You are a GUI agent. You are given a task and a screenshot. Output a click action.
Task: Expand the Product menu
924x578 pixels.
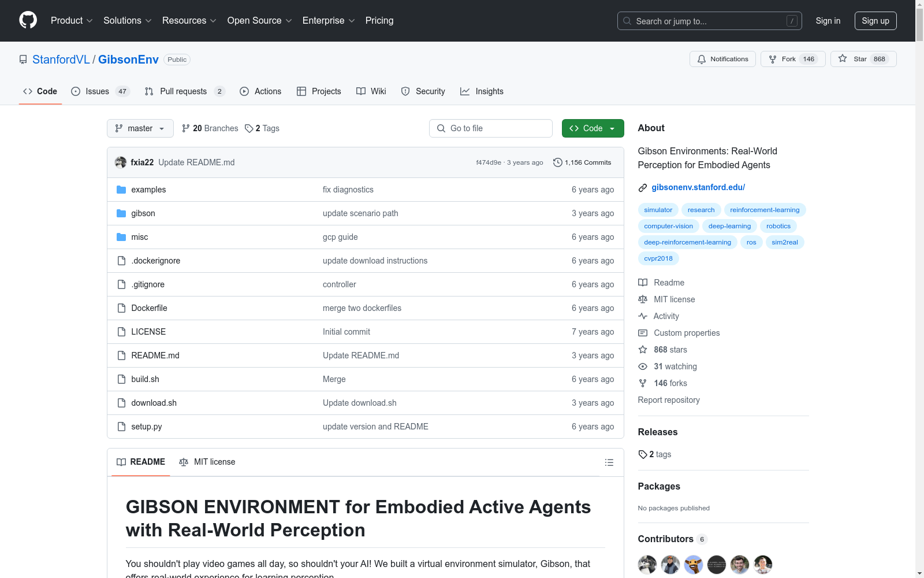[72, 21]
